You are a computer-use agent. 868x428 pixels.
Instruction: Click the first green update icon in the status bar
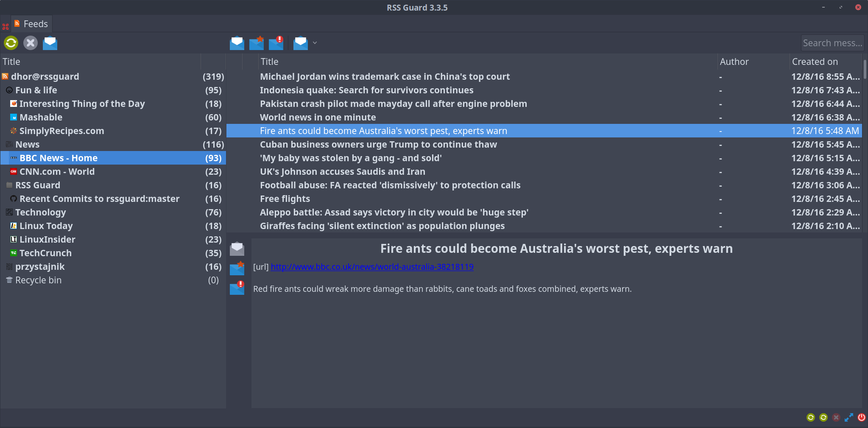(811, 417)
